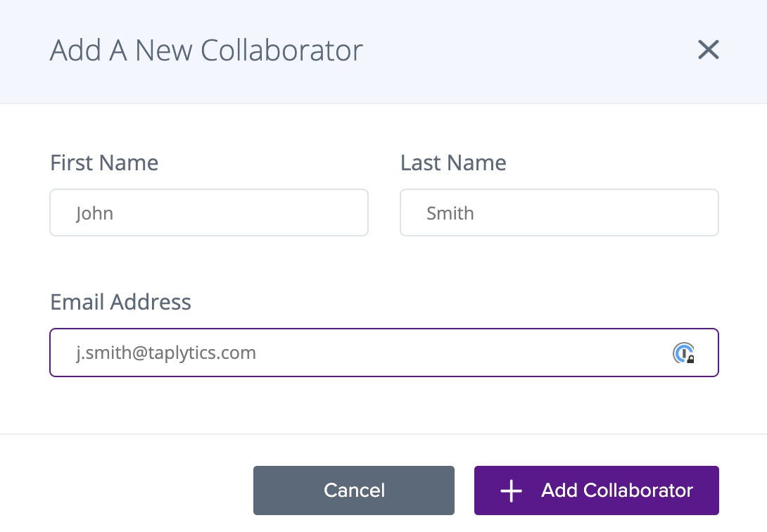
Task: Focus the First Name input field
Action: coord(208,213)
